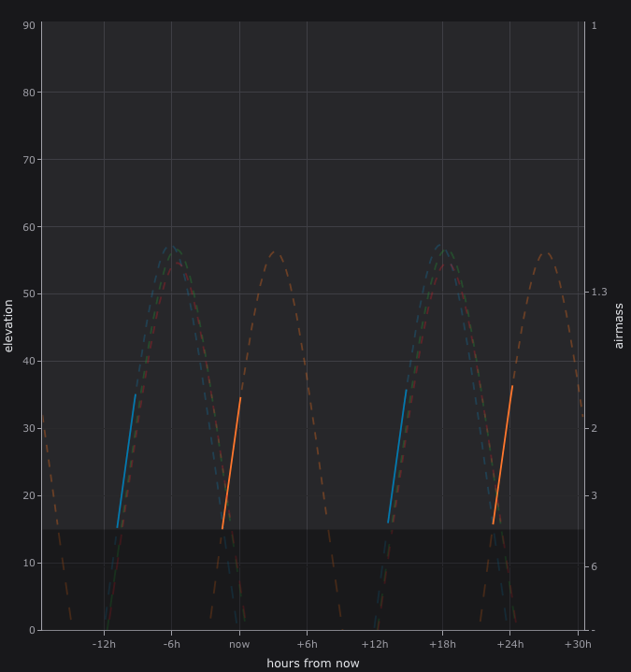Viewport: 631px width, 672px height.
Task: Click the solid orange line segment near +24h
Action: [x=503, y=455]
